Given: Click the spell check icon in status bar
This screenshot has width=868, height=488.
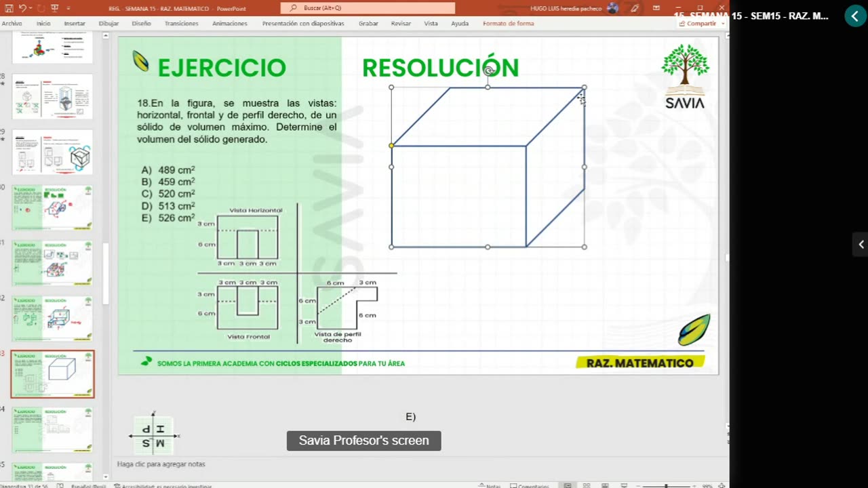Looking at the screenshot, I should pyautogui.click(x=60, y=485).
